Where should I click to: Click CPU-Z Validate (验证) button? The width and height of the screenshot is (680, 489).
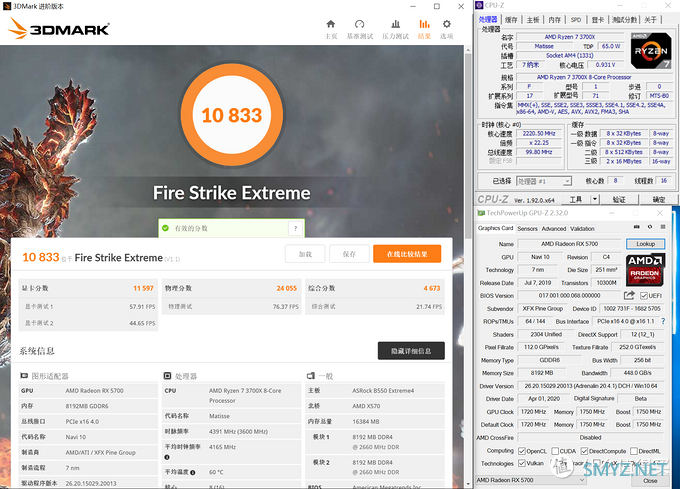pos(619,199)
